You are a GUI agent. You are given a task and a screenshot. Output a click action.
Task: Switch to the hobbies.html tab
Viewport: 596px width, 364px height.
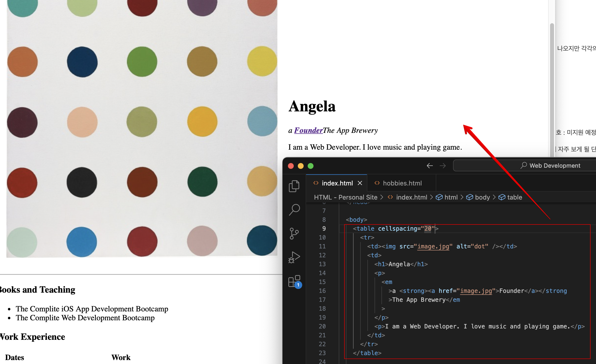click(x=402, y=183)
